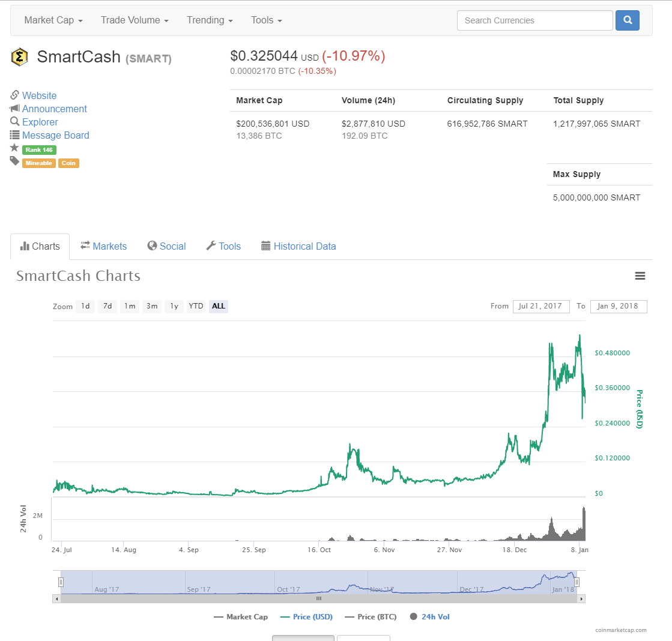Image resolution: width=672 pixels, height=641 pixels.
Task: Click the $0.325044 price value
Action: tap(264, 56)
